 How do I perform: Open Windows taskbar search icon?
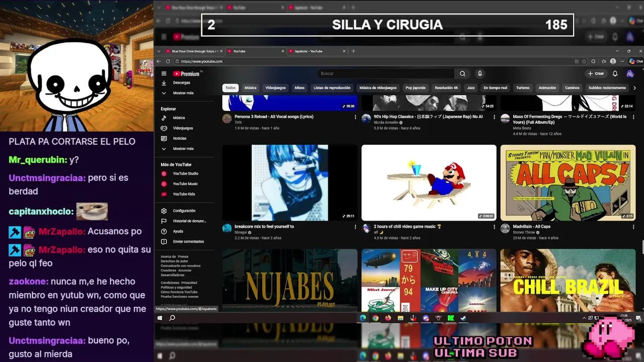point(172,318)
